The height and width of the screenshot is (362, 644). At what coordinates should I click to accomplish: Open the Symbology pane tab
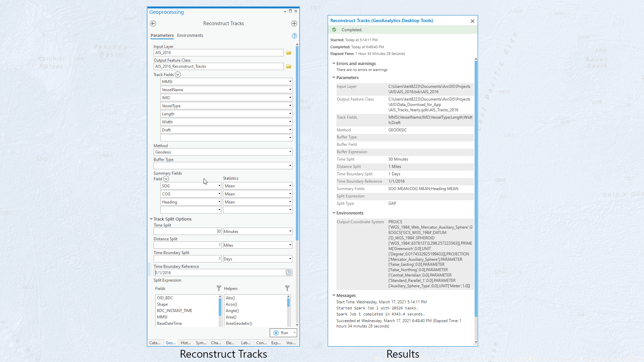201,343
